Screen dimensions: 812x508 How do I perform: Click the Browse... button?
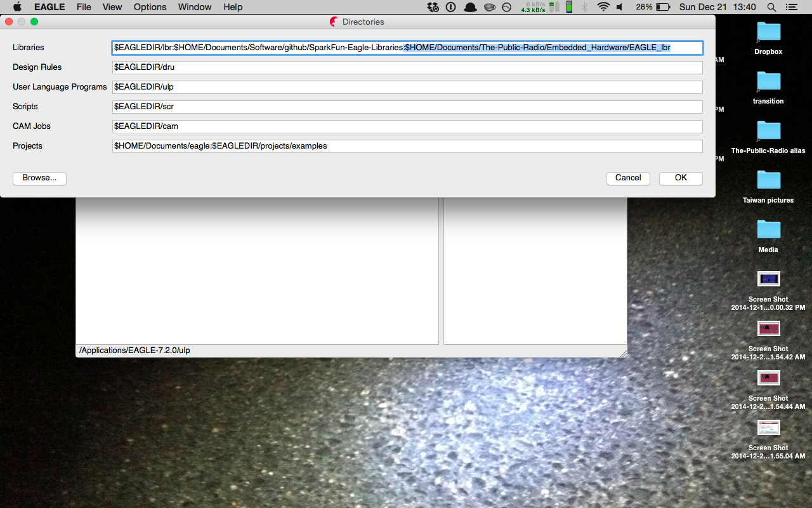click(39, 178)
